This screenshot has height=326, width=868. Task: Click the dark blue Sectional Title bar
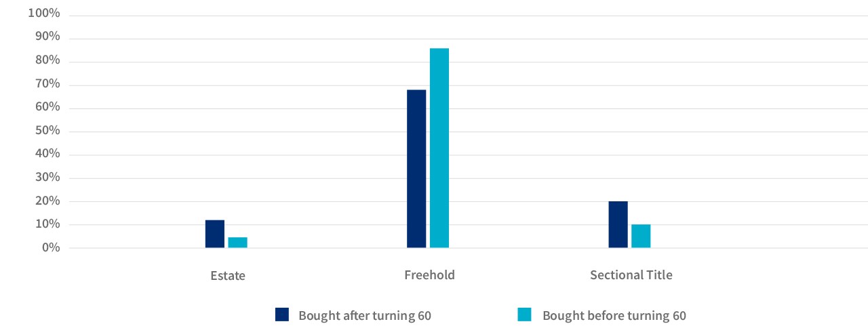(618, 224)
